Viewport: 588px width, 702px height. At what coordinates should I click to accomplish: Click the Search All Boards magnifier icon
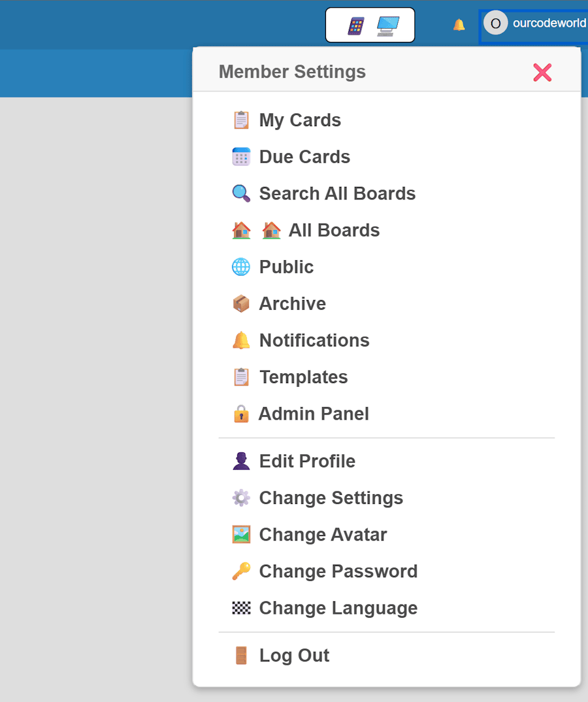(241, 193)
